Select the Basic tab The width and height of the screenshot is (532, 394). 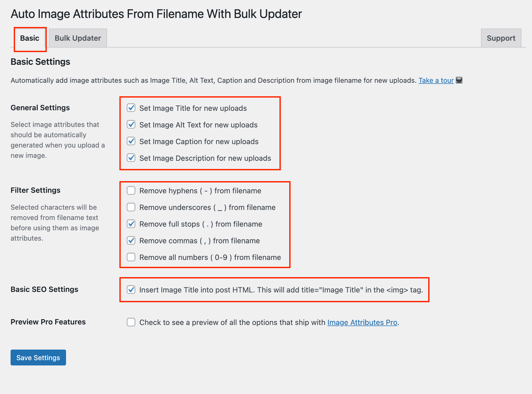[x=30, y=38]
